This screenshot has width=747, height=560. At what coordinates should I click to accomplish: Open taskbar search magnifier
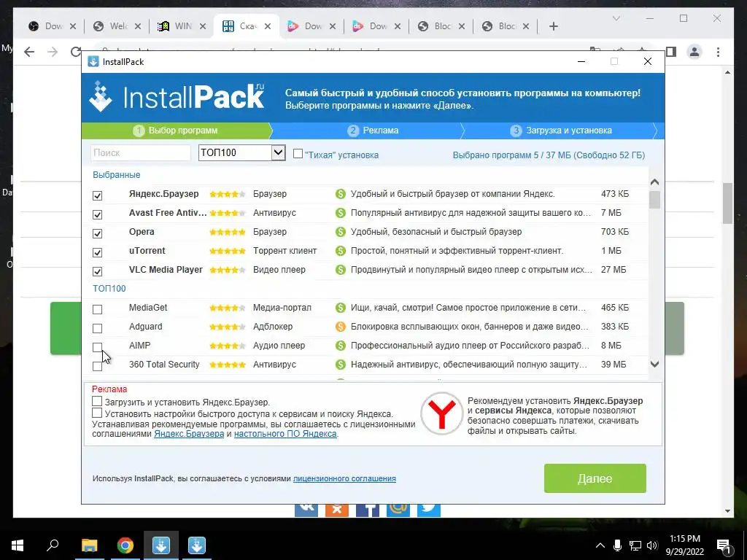(x=53, y=545)
